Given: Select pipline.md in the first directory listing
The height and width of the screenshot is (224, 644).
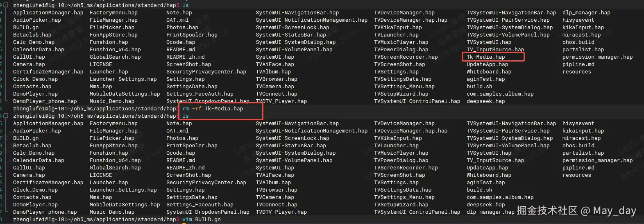Looking at the screenshot, I should coord(578,64).
